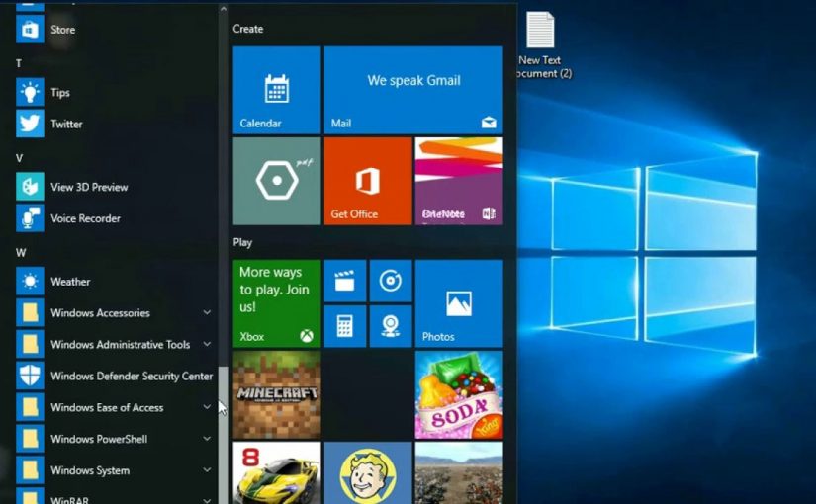Expand the Windows Accessories chevron

click(207, 312)
